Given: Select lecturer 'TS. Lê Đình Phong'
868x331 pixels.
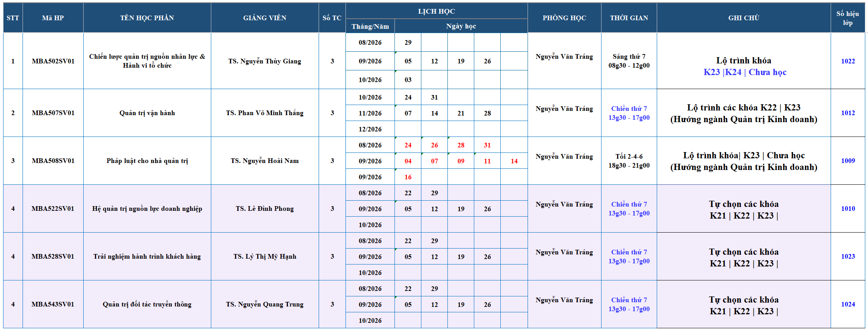Looking at the screenshot, I should 265,208.
